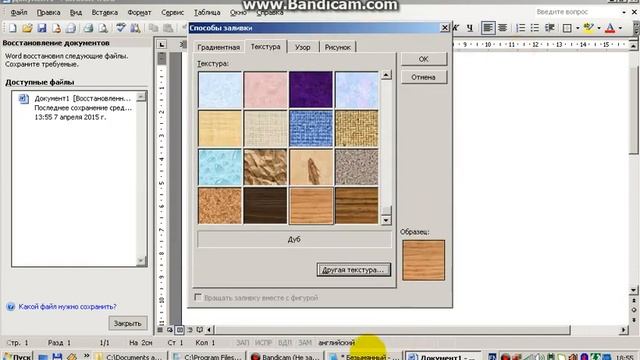Click the Font Color A icon
The image size is (640, 360).
coord(610,28)
